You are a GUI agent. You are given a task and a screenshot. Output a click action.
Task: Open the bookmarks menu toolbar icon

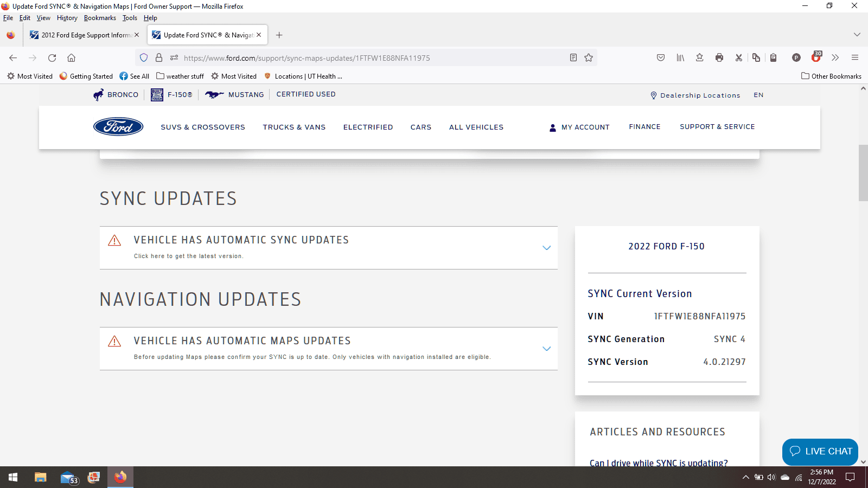[700, 58]
